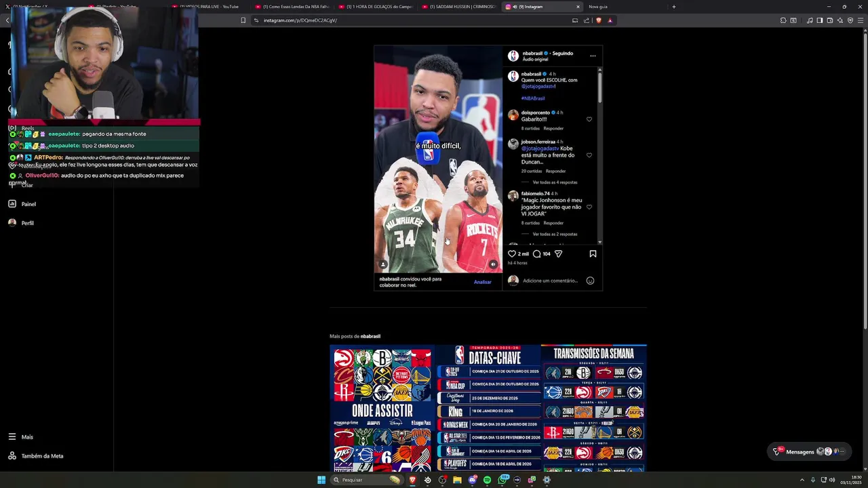Image resolution: width=868 pixels, height=488 pixels.
Task: View "8 curtidas" on doisporcento's comment
Action: (x=530, y=128)
